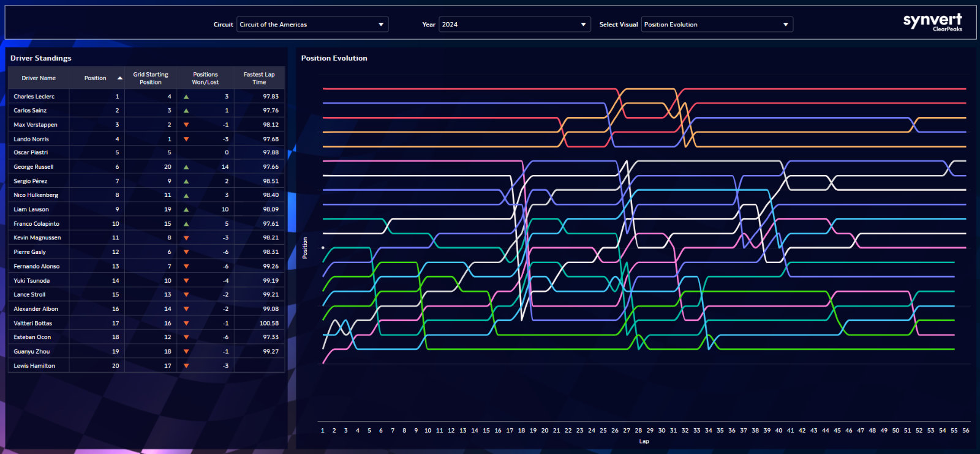This screenshot has width=980, height=454.
Task: Open the Select Visual dropdown
Action: [717, 24]
